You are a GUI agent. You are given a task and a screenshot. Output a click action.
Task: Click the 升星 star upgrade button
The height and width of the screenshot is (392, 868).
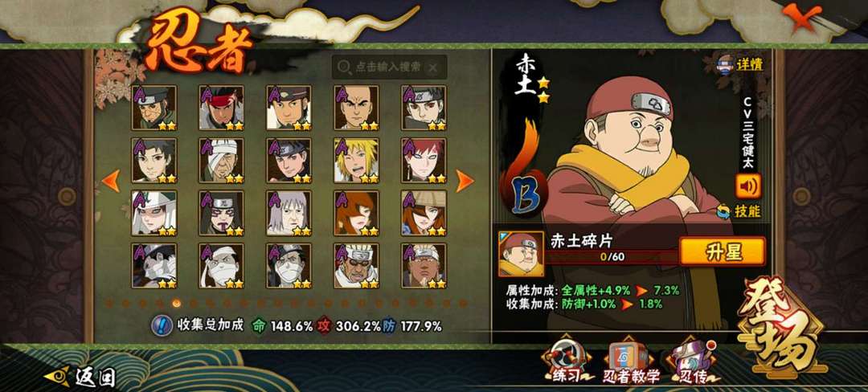[x=723, y=251]
